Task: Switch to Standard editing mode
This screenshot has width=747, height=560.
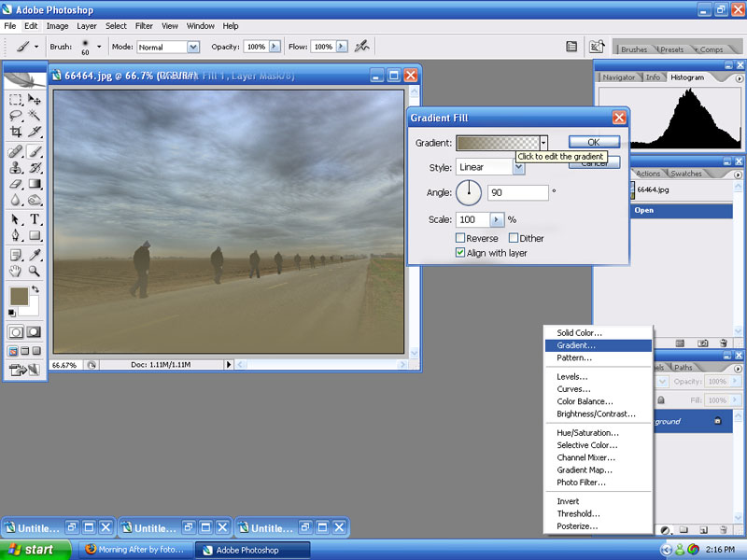Action: (x=16, y=332)
